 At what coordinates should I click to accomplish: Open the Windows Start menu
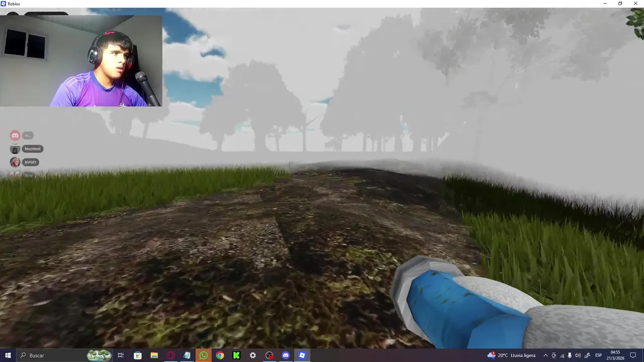click(8, 355)
